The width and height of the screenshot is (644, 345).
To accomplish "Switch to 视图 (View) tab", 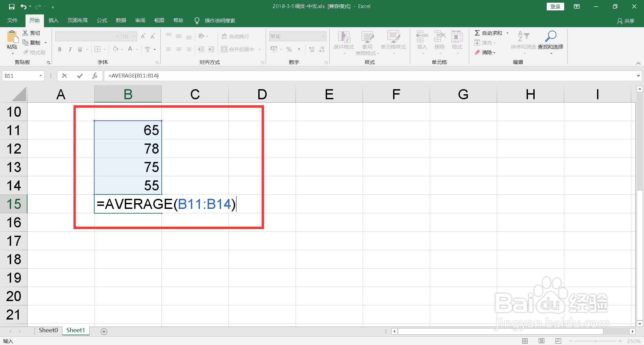I will (159, 20).
